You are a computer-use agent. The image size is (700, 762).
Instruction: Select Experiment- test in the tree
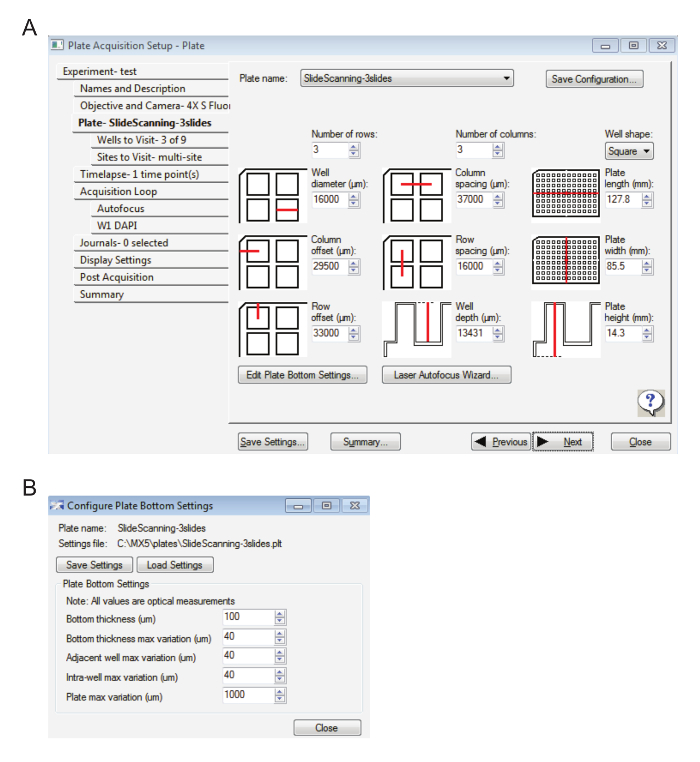[142, 71]
